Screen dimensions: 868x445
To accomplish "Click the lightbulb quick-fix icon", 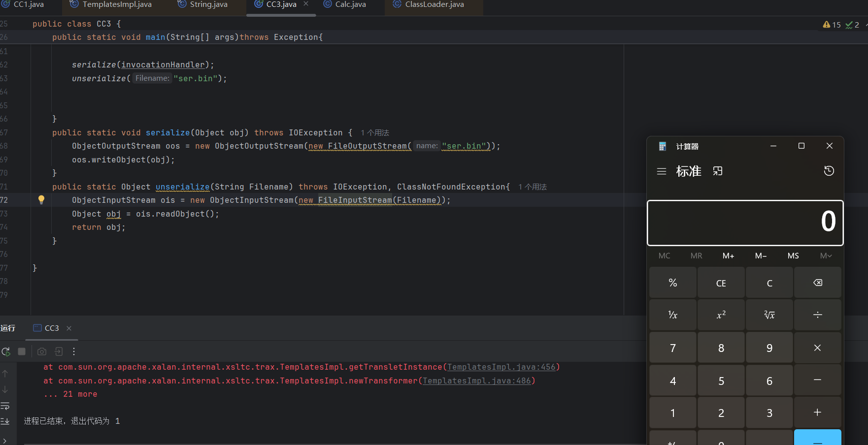I will tap(41, 199).
